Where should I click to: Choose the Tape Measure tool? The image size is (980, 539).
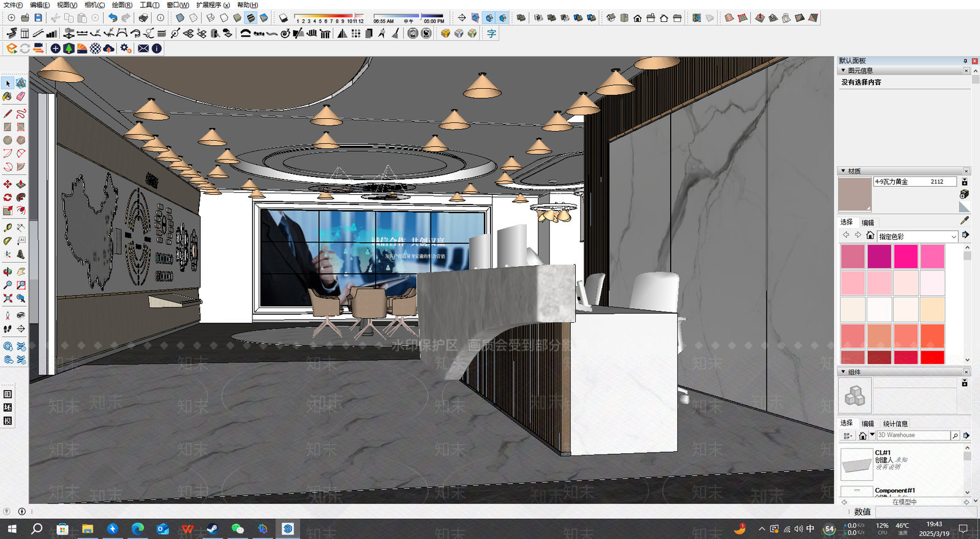click(x=8, y=228)
